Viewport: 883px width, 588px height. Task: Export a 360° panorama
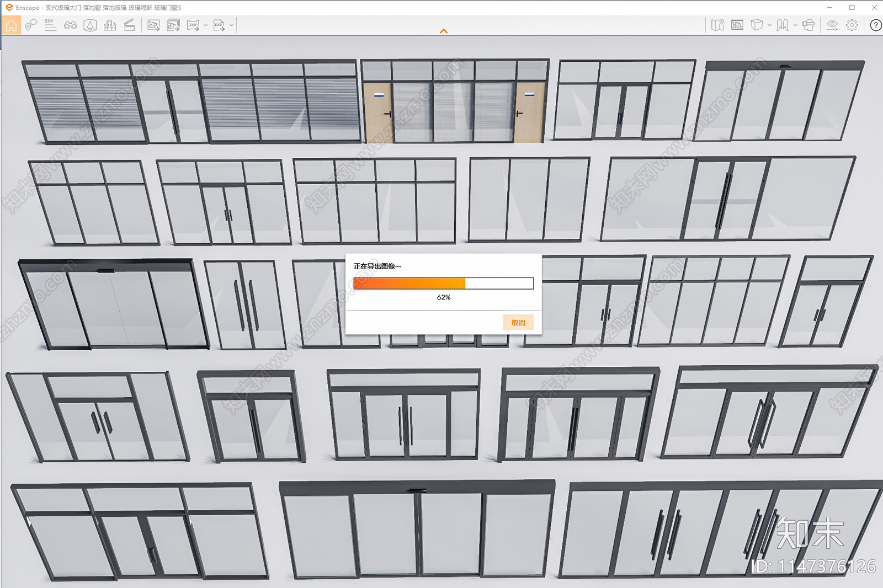pyautogui.click(x=193, y=25)
